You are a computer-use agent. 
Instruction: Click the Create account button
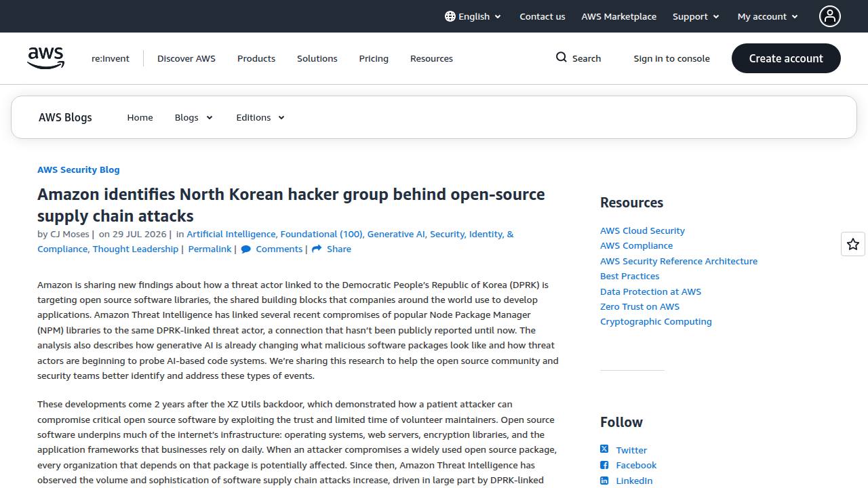(x=786, y=58)
